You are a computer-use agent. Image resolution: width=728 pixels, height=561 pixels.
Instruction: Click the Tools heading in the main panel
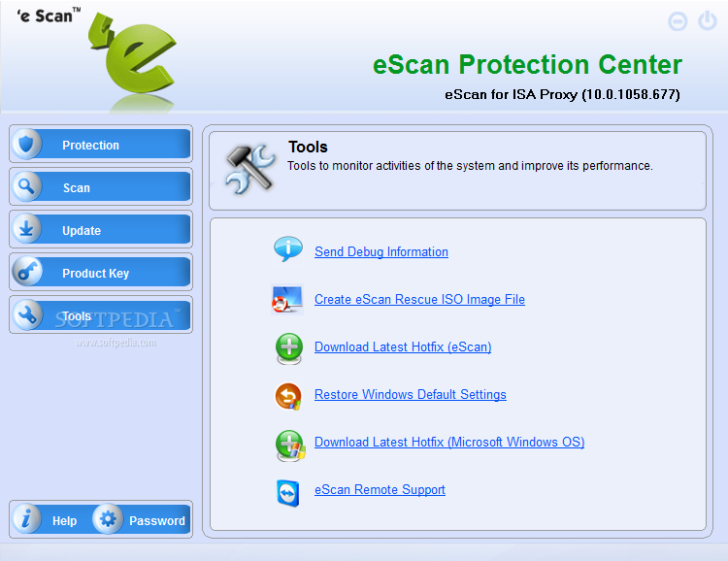(x=308, y=148)
